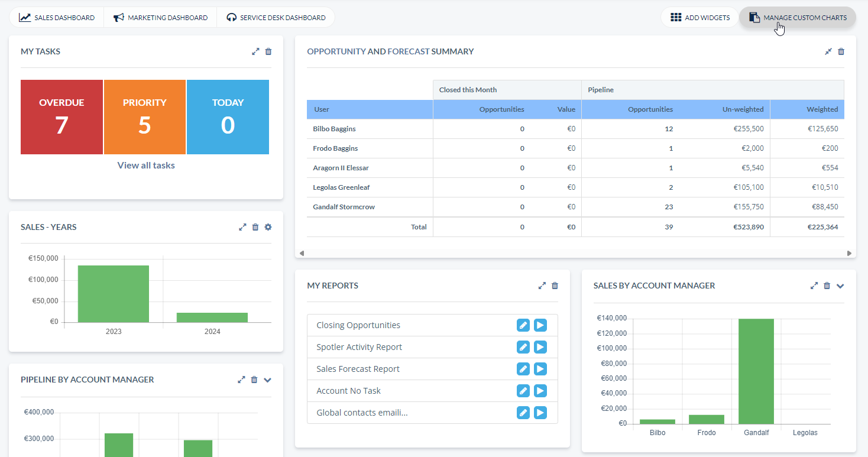This screenshot has width=868, height=457.
Task: Click the Pipeline group header
Action: 713,90
